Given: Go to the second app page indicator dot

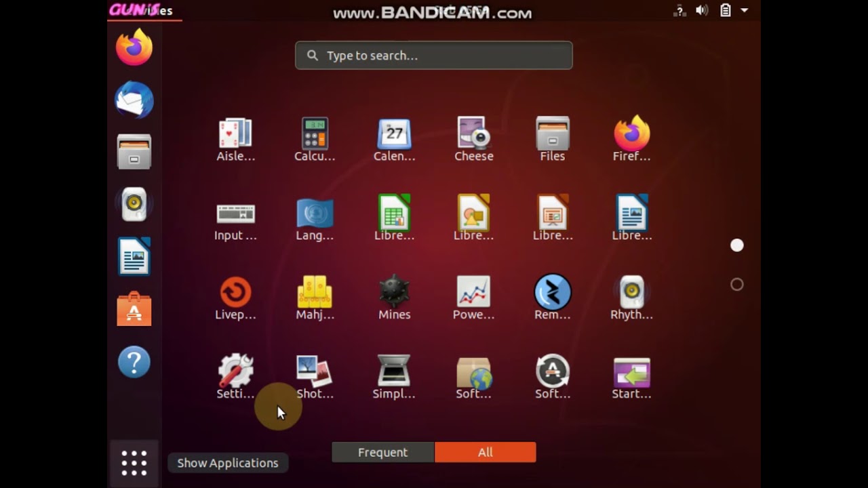Looking at the screenshot, I should pyautogui.click(x=737, y=285).
